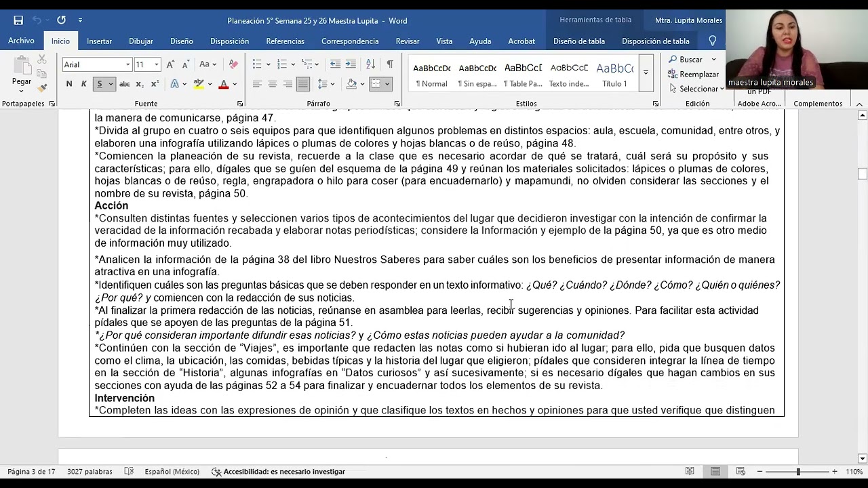This screenshot has width=868, height=488.
Task: Switch to the Dibujar tab
Action: coord(141,41)
